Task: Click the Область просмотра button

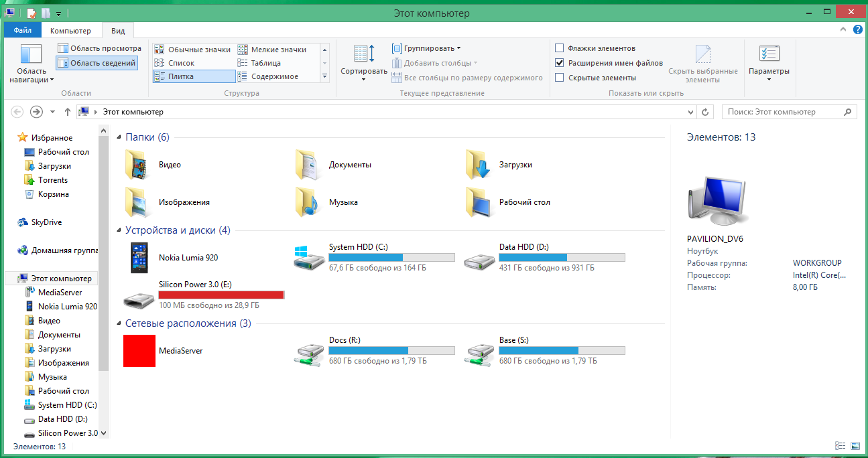Action: pyautogui.click(x=99, y=49)
